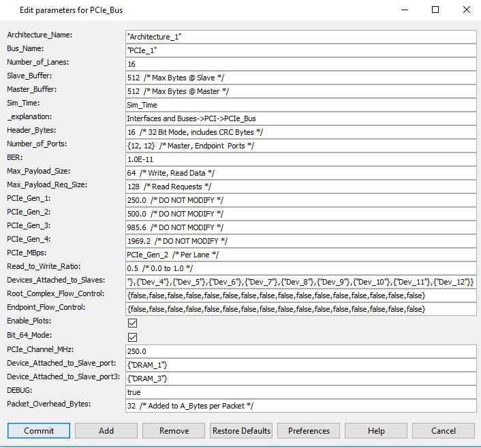Click the Commit button
481x448 pixels.
[38, 430]
